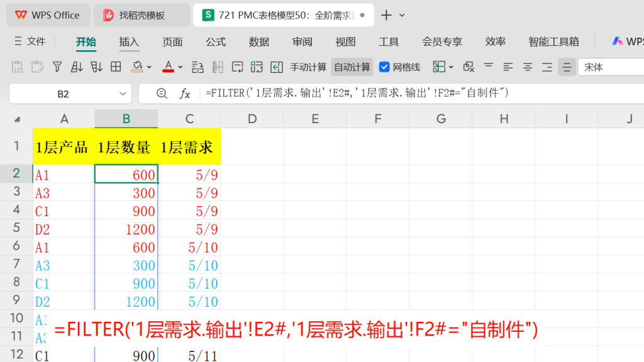
Task: Select column B header
Action: pyautogui.click(x=126, y=119)
